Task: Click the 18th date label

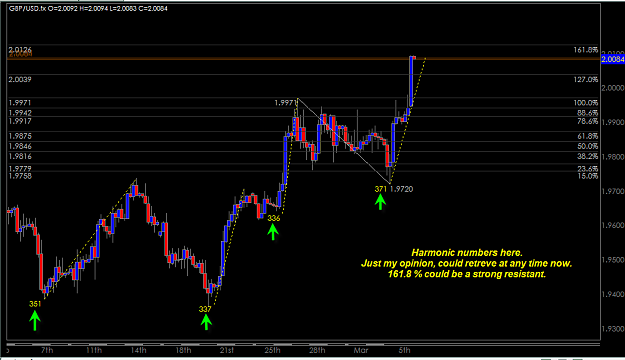Action: click(x=183, y=350)
